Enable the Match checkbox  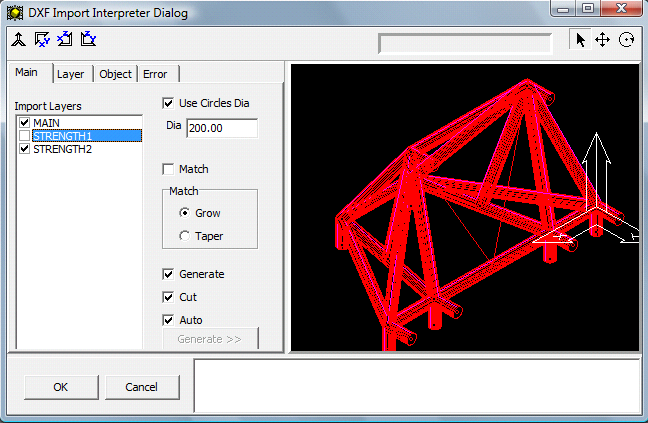(168, 169)
